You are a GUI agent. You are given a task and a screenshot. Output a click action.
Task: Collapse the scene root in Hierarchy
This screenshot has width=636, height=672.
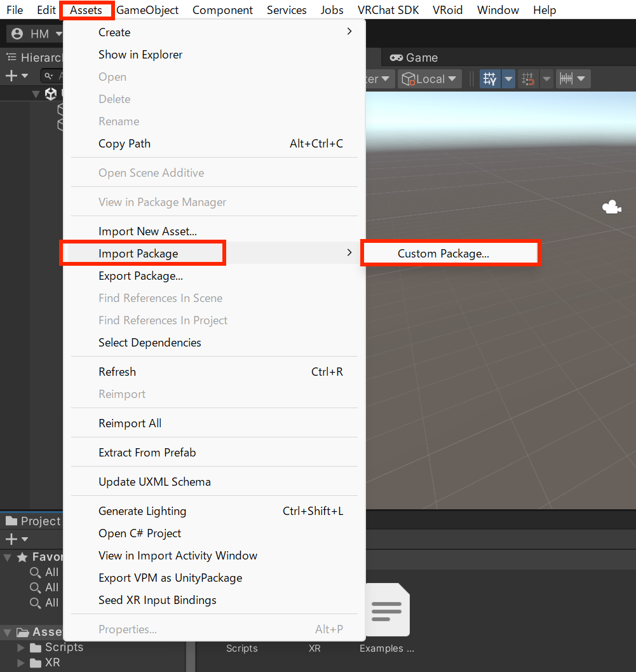[36, 94]
